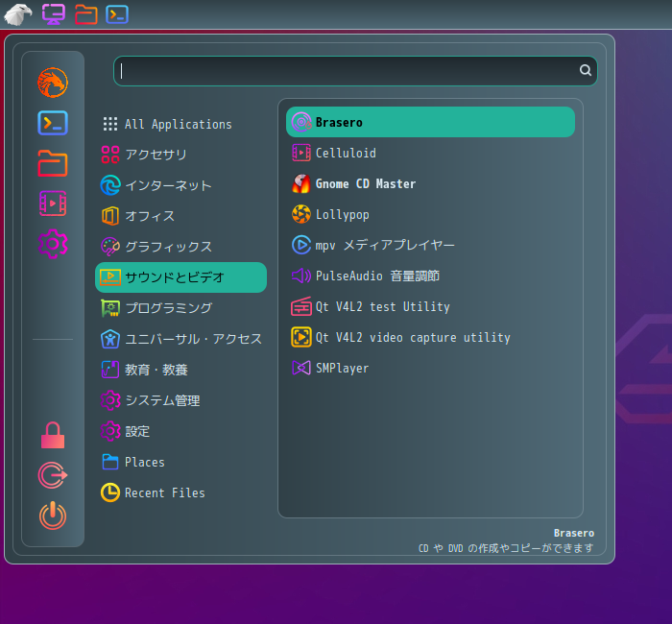Open the Places category
The image size is (672, 624).
180,462
